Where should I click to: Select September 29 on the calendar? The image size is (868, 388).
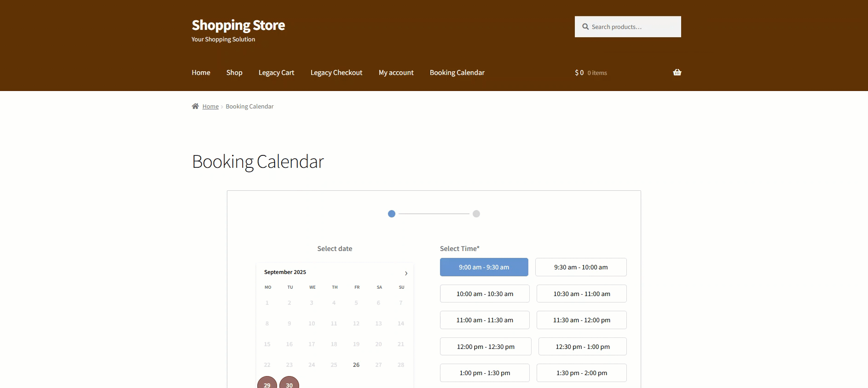(267, 384)
